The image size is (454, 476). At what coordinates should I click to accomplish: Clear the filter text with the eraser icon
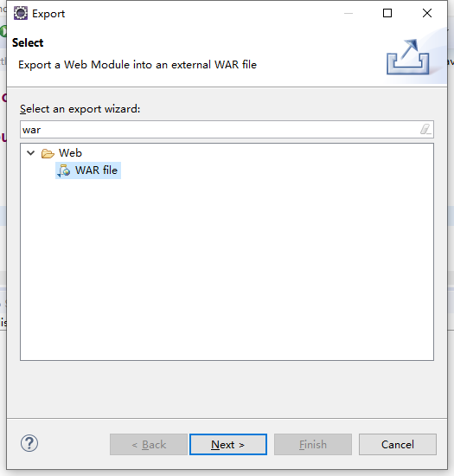coord(425,129)
